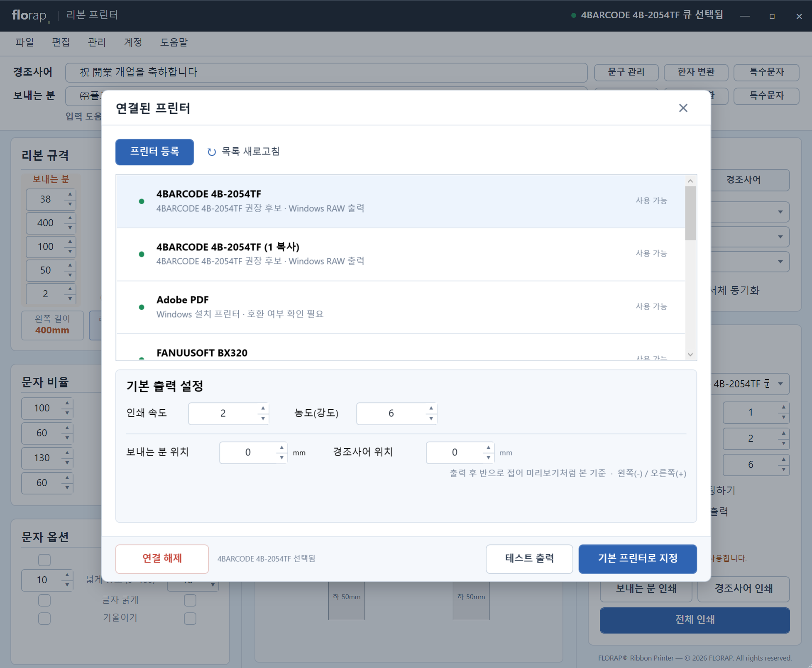Viewport: 812px width, 668px height.
Task: Decrease the 400 value in 리본 규격
Action: pyautogui.click(x=70, y=228)
